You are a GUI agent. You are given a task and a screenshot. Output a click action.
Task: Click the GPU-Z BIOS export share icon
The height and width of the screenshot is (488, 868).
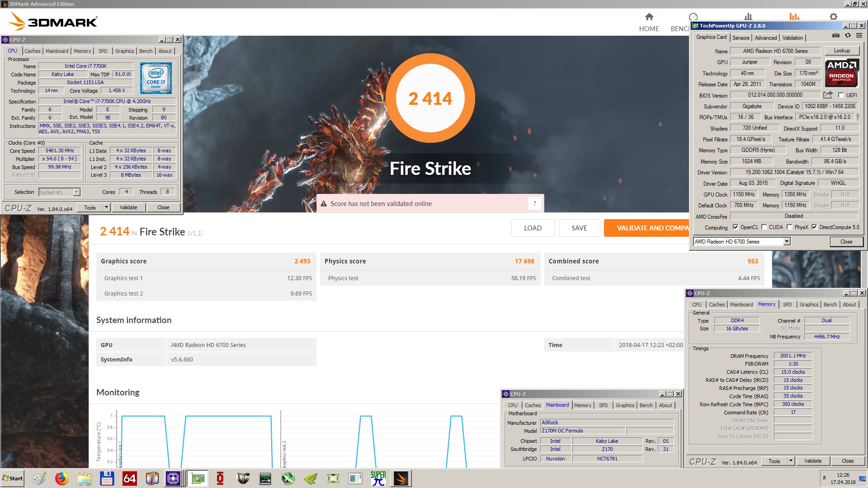[x=828, y=95]
